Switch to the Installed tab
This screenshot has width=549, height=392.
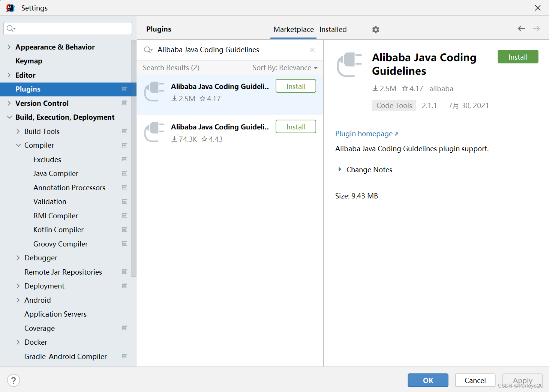333,29
